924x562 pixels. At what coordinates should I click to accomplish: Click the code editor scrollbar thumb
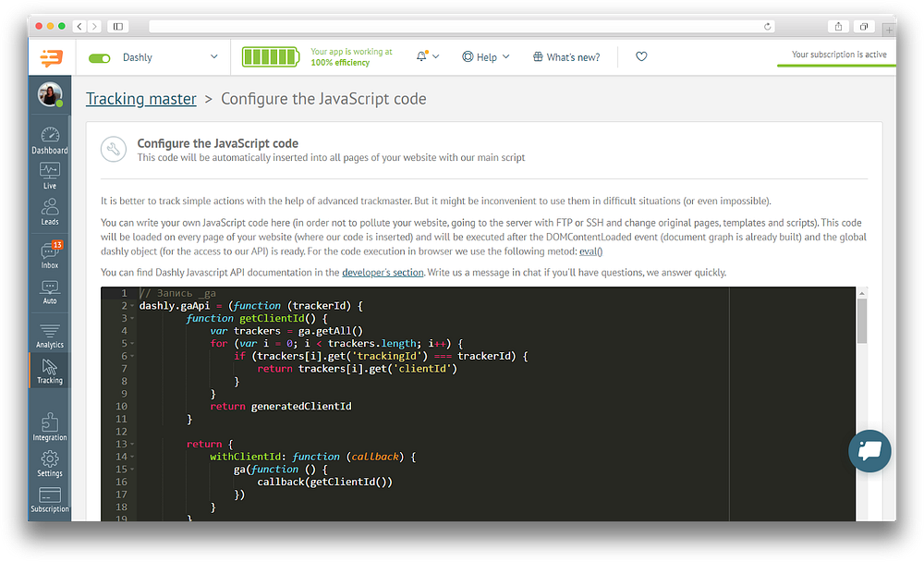tap(861, 321)
